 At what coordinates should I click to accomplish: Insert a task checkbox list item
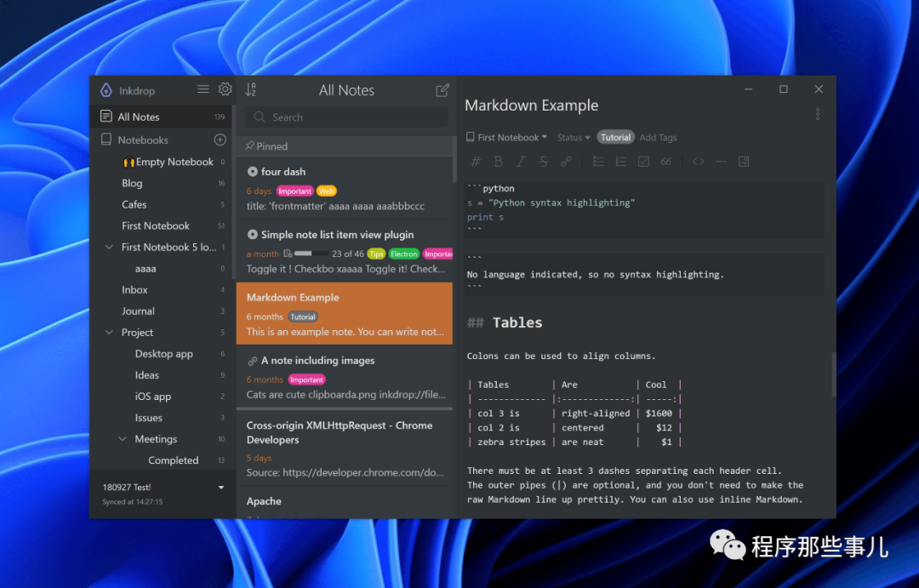(643, 161)
